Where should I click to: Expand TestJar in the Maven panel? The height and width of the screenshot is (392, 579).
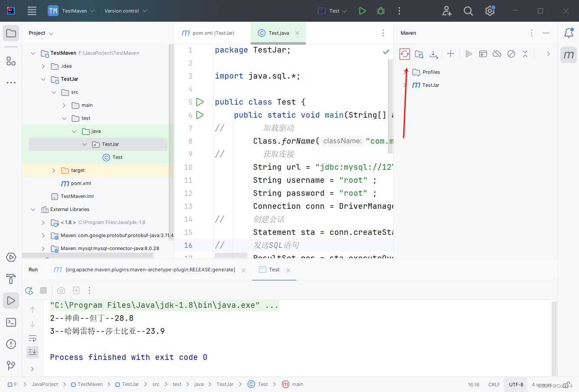[405, 85]
